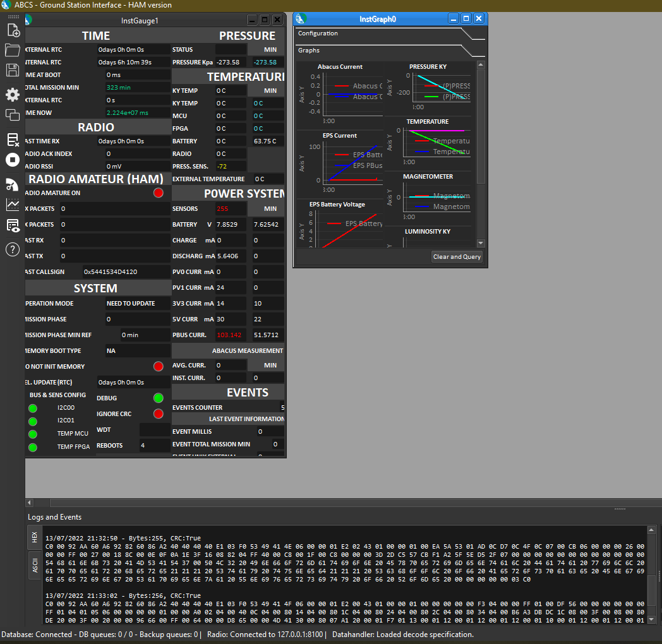Click the round stop icon
Screen dimensions: 662x644
tap(13, 160)
